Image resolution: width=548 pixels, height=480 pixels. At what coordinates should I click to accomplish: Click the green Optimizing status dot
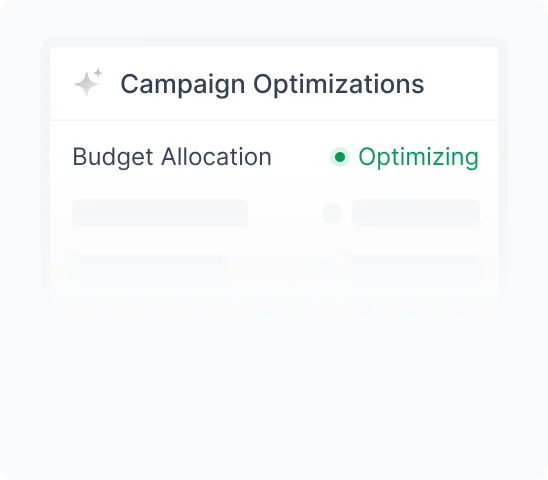click(340, 157)
